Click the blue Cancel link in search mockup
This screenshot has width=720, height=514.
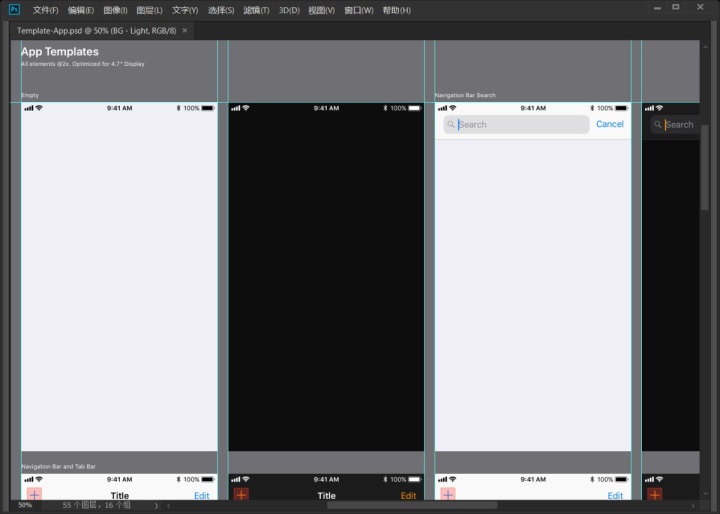pos(609,124)
